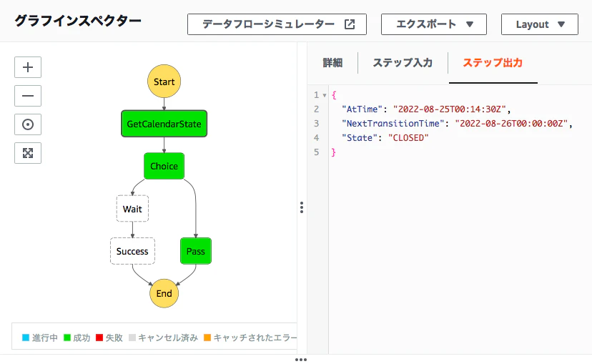Switch to the 詳細 tab

(332, 63)
